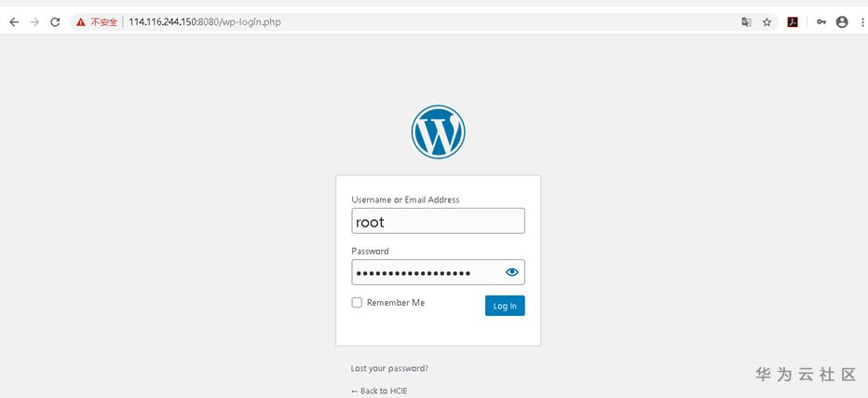Open saved passwords key icon

pyautogui.click(x=821, y=22)
